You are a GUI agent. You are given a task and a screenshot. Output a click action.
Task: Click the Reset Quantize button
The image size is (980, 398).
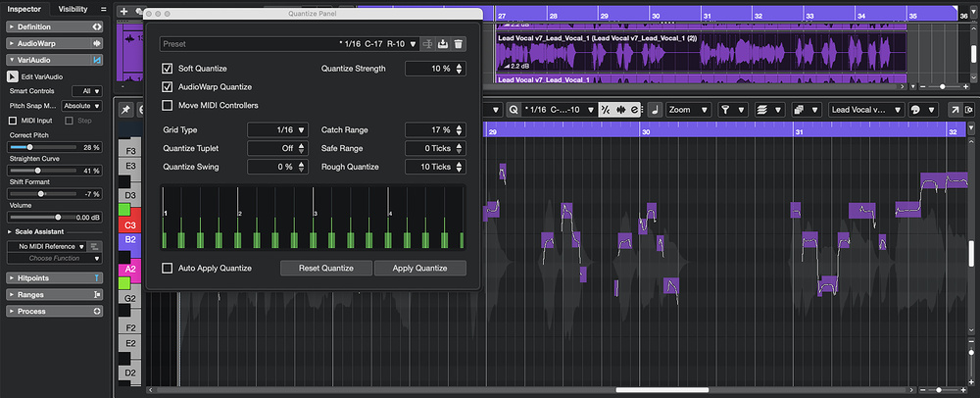coord(325,268)
